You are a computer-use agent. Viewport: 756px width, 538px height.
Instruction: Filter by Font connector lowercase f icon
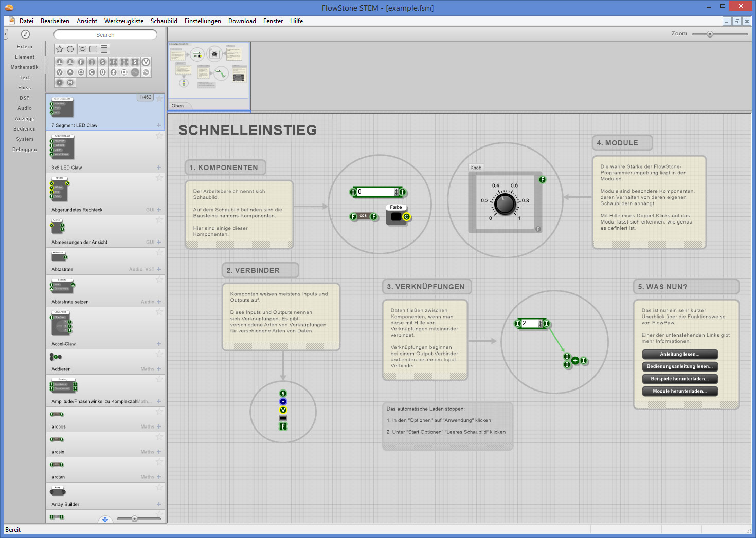(x=113, y=72)
